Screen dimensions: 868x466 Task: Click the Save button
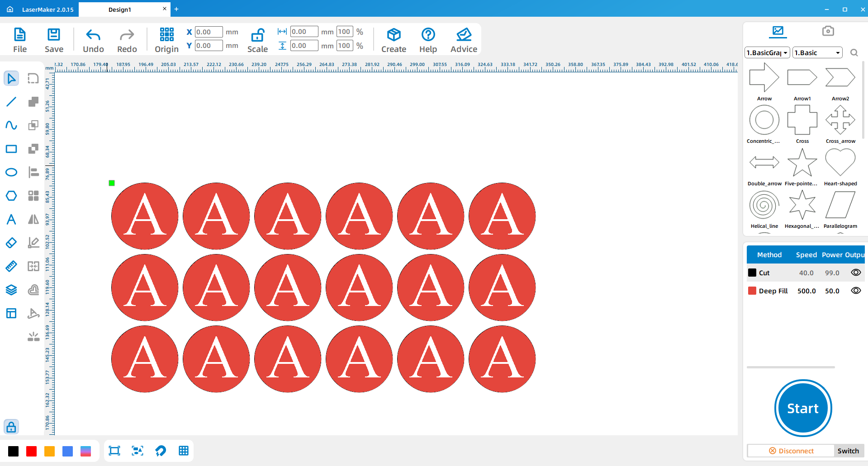pyautogui.click(x=54, y=40)
